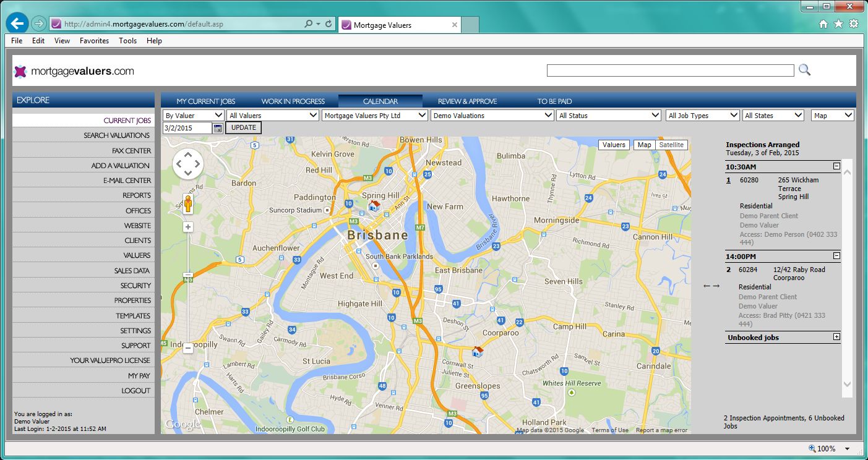Open job number 1 inspection link
The image size is (868, 460).
(x=728, y=180)
